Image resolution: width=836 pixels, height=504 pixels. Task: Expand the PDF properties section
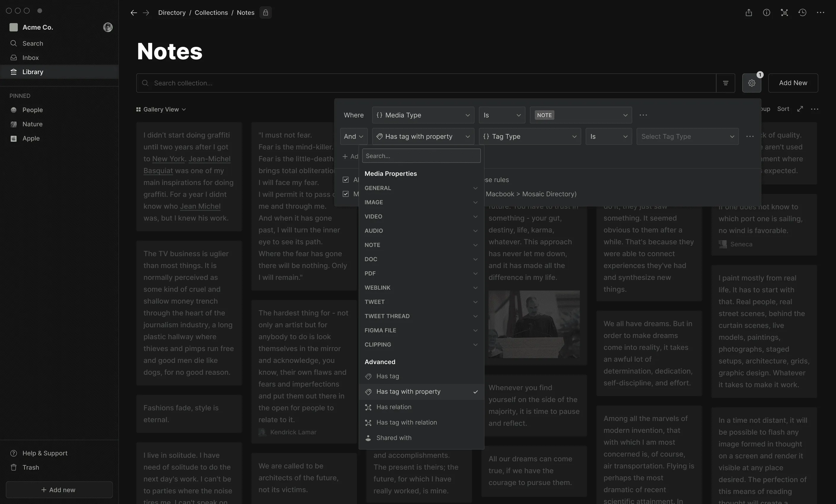(421, 274)
